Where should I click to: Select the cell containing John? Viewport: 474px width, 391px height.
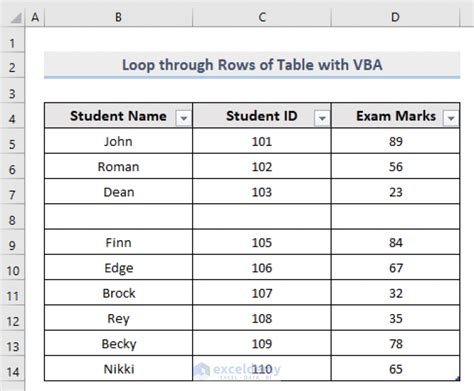pos(118,141)
